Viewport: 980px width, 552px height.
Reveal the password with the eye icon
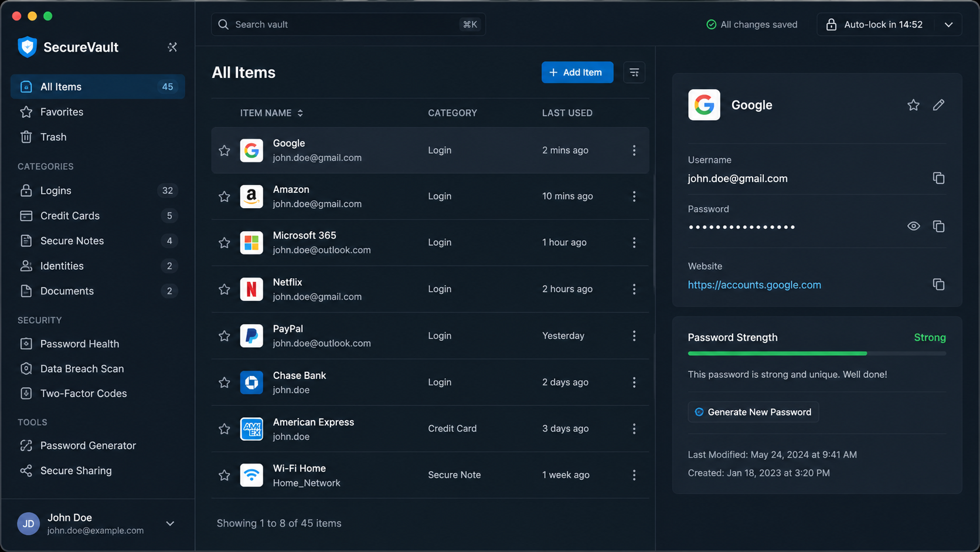[x=913, y=226]
